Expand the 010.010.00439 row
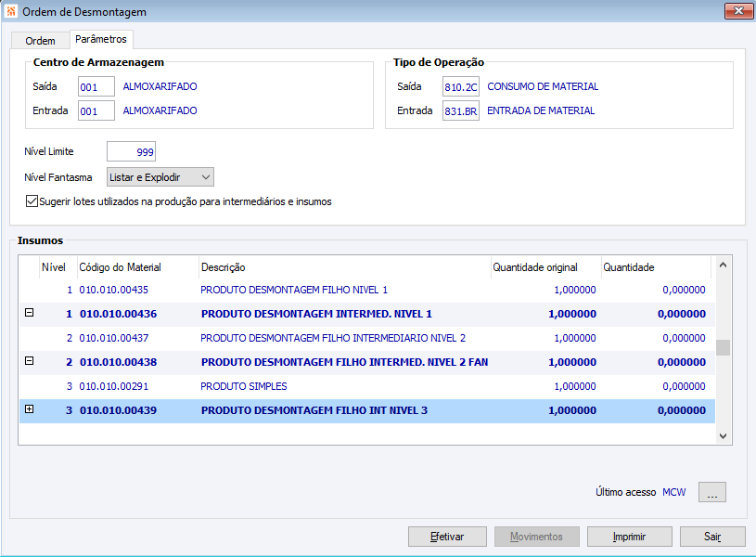756x557 pixels. coord(30,409)
